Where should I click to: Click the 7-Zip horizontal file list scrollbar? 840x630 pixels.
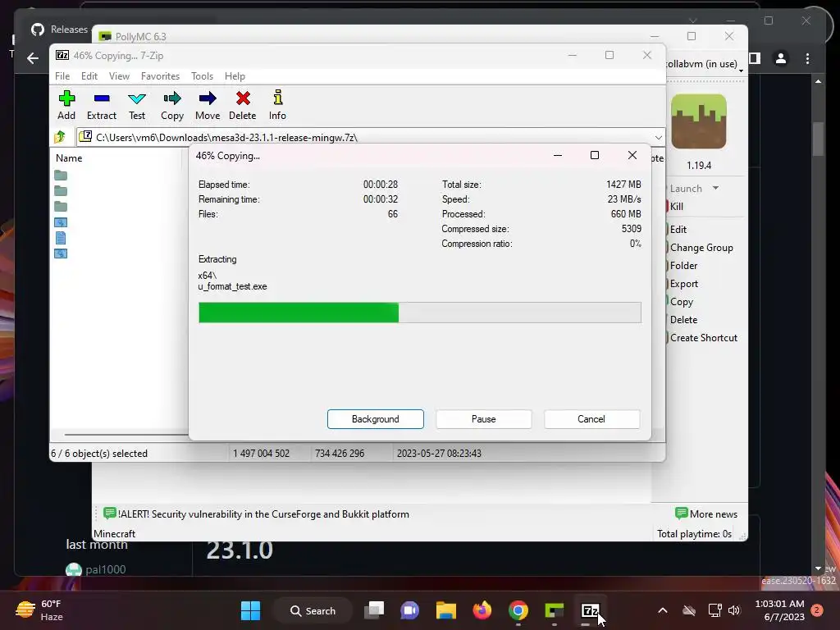126,435
